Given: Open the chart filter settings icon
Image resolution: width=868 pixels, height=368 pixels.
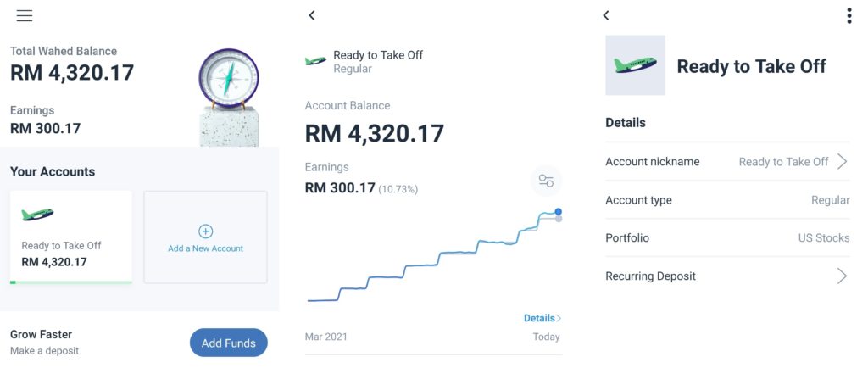Looking at the screenshot, I should [546, 181].
